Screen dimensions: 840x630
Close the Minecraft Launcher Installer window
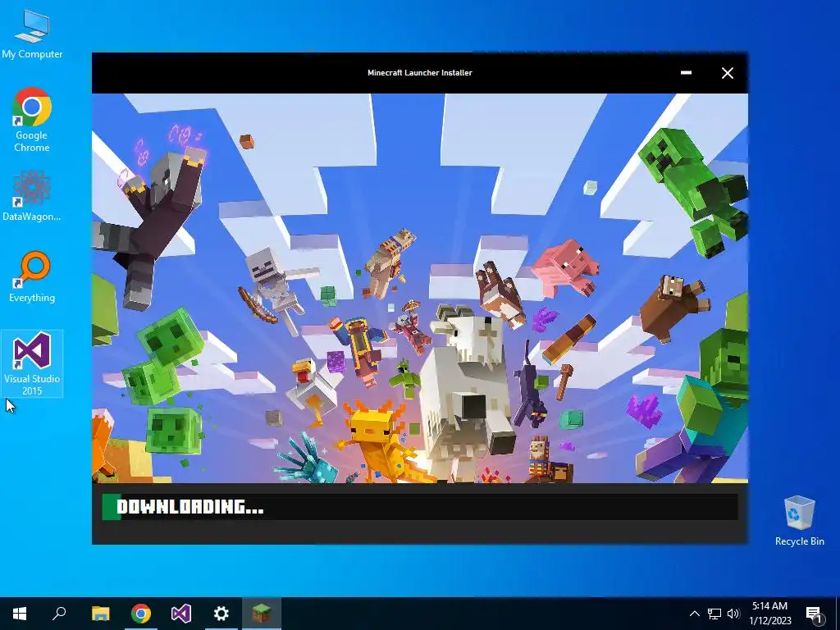tap(727, 73)
